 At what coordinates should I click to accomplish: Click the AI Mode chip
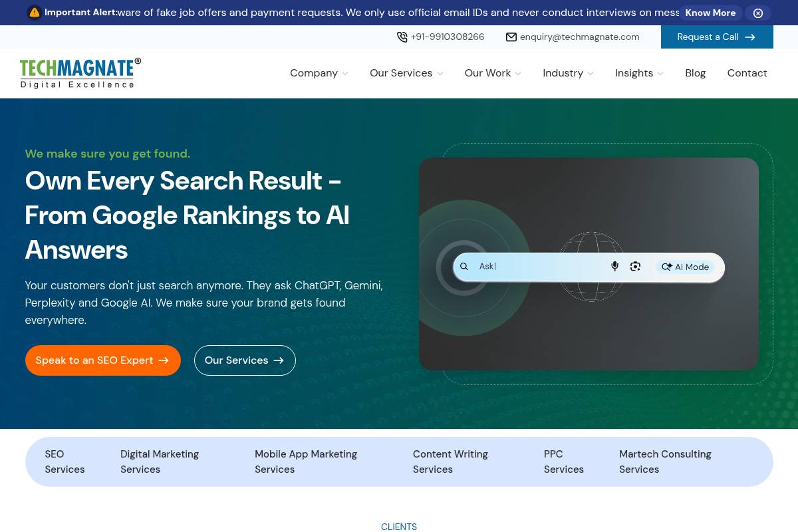coord(685,267)
